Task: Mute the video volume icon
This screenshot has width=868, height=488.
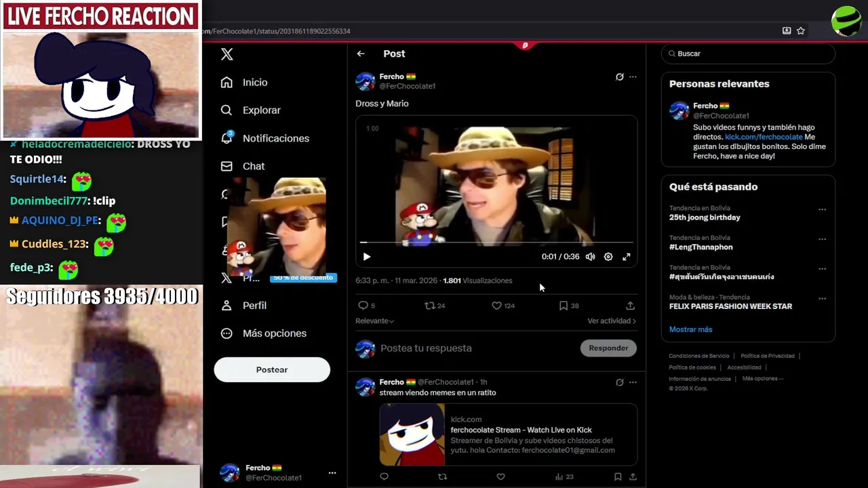Action: (591, 257)
